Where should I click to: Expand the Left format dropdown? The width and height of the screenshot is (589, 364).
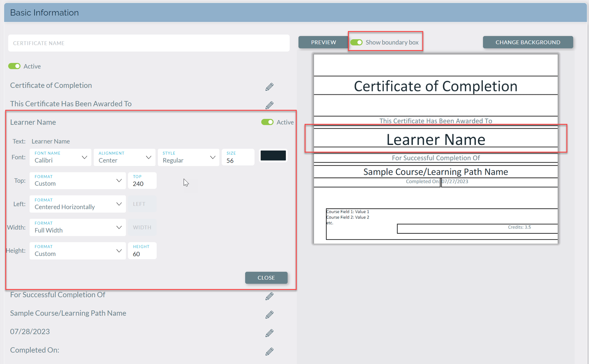click(78, 204)
